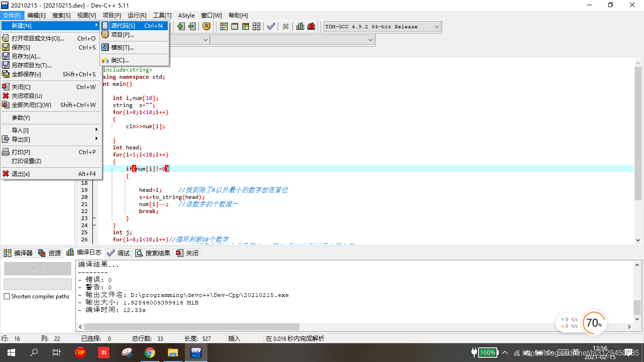Choose 模板[T]... in the submenu

pos(134,47)
